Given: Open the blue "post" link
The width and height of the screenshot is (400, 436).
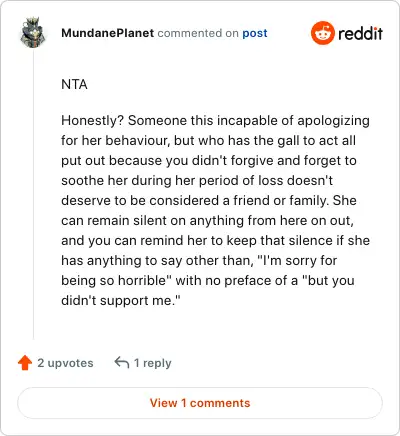Looking at the screenshot, I should pos(255,33).
